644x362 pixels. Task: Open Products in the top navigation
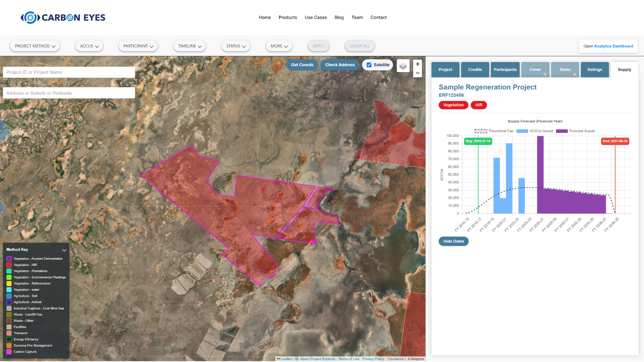287,17
